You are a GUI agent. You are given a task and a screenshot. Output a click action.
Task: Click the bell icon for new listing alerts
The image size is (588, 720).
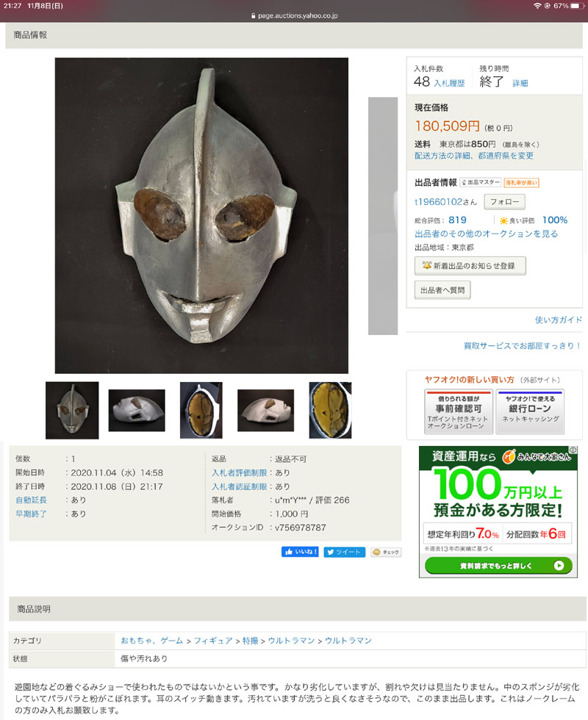pyautogui.click(x=427, y=265)
